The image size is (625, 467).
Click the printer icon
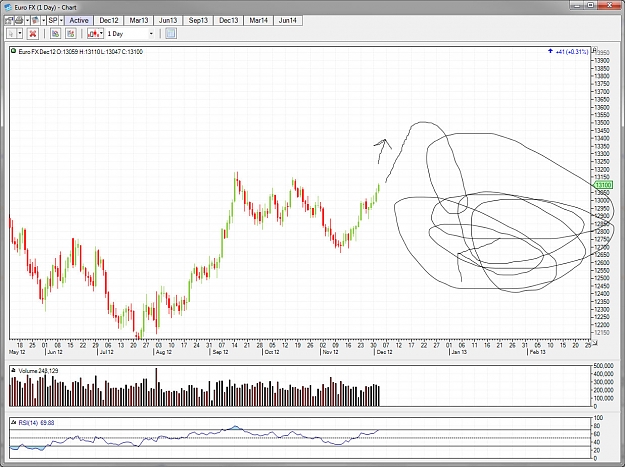19,20
